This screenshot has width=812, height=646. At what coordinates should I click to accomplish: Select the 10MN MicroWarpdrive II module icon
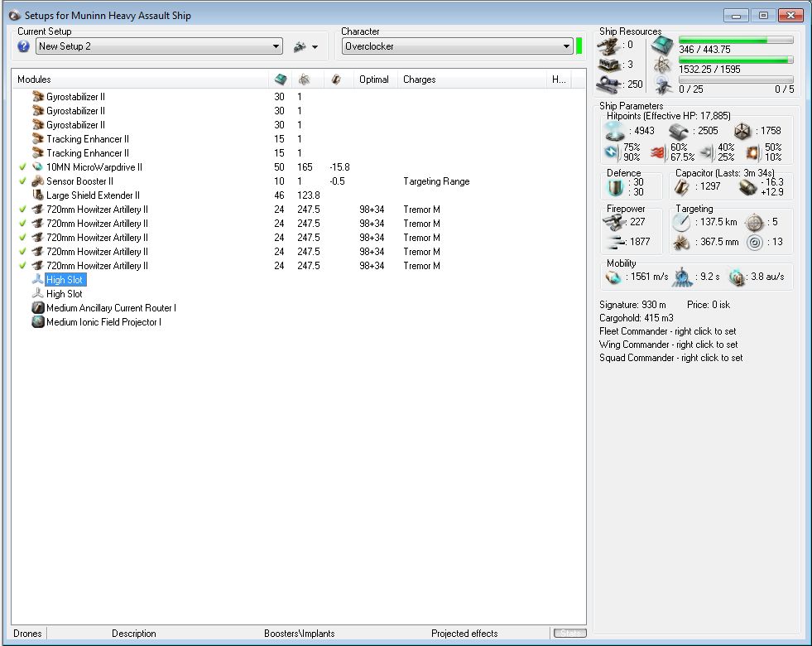pos(38,166)
